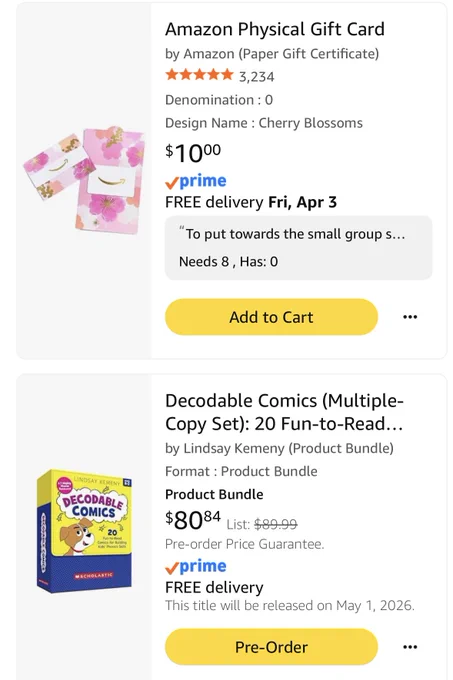Click the Lindsay Kemeny author line
This screenshot has width=453, height=680.
[x=279, y=448]
